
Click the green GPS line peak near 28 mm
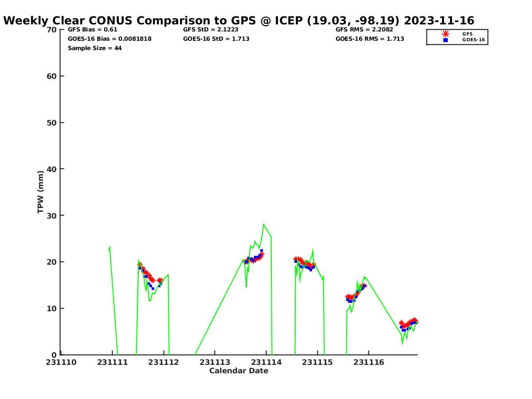264,224
